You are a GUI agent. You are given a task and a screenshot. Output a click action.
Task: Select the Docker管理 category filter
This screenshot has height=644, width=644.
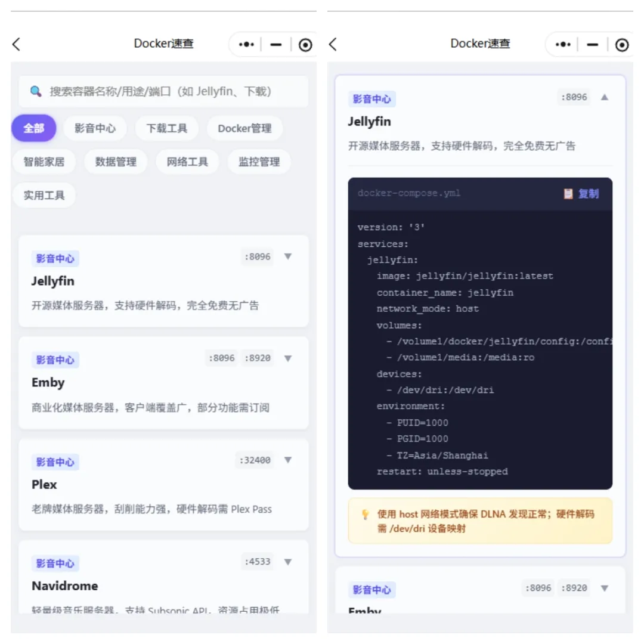pyautogui.click(x=245, y=128)
